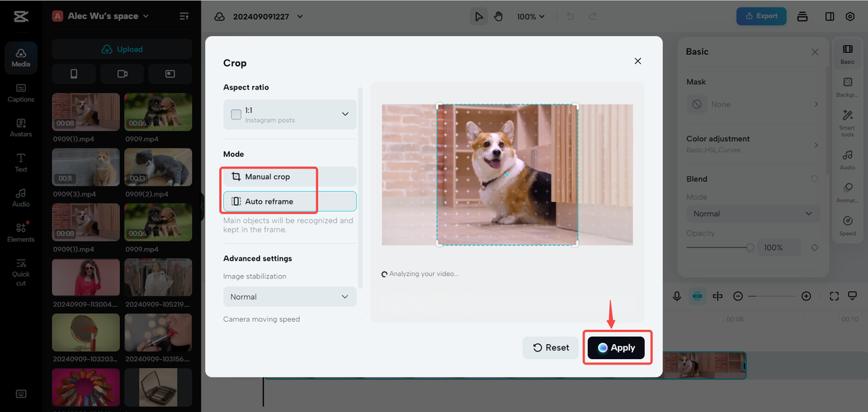Select the 20240909-105219 thumbnail
This screenshot has width=868, height=412.
coord(158,278)
